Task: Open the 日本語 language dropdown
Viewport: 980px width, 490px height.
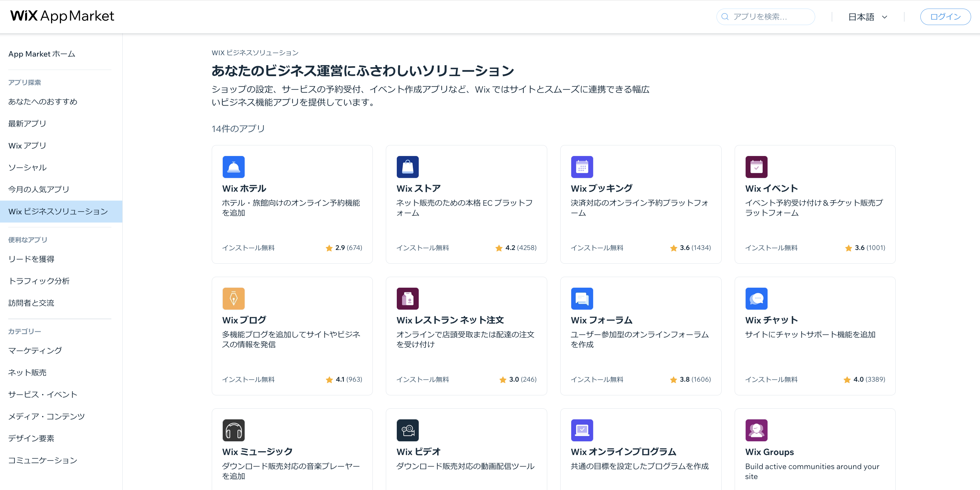Action: point(868,17)
